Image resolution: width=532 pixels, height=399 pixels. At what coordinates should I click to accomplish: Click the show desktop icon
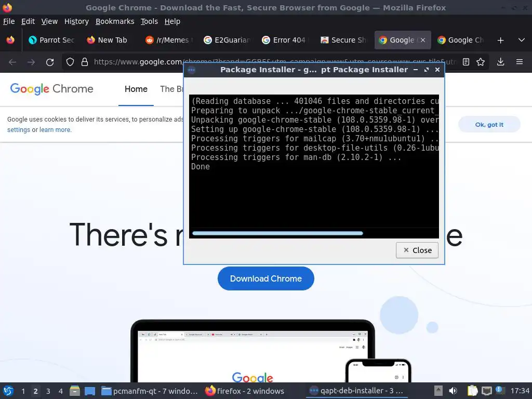(89, 391)
